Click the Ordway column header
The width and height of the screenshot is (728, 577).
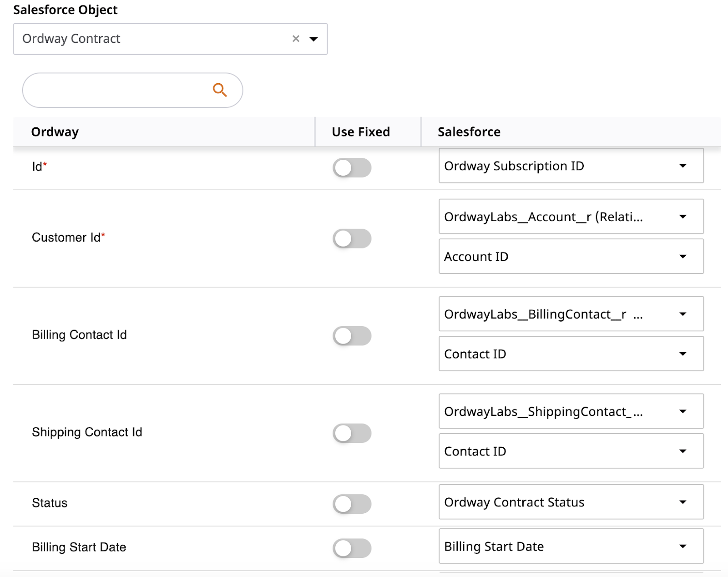[55, 132]
